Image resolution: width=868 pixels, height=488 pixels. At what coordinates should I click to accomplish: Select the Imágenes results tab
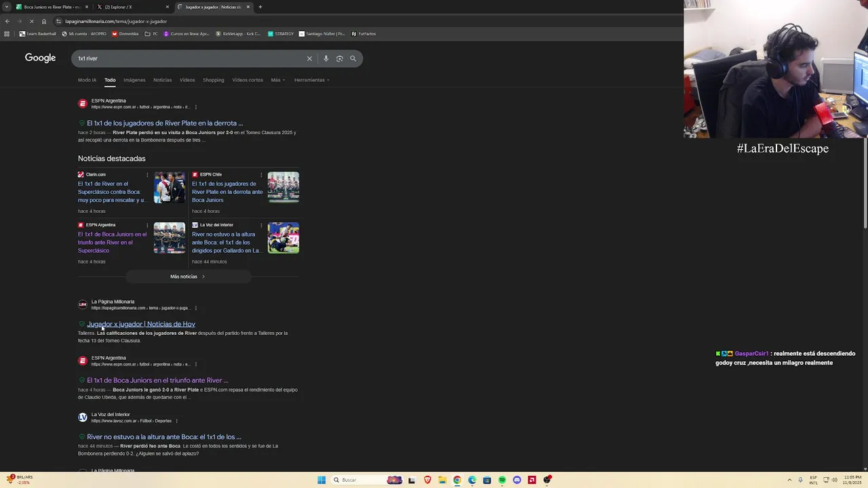tap(134, 80)
